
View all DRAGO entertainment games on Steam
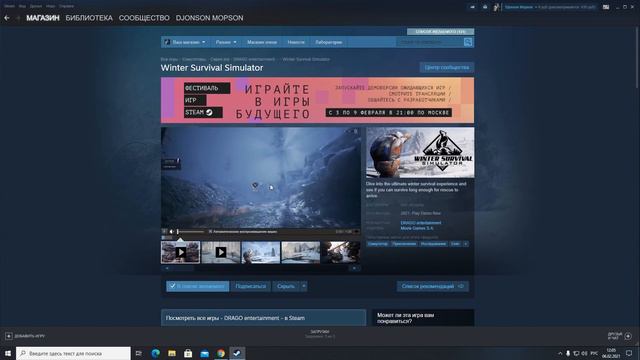click(263, 318)
